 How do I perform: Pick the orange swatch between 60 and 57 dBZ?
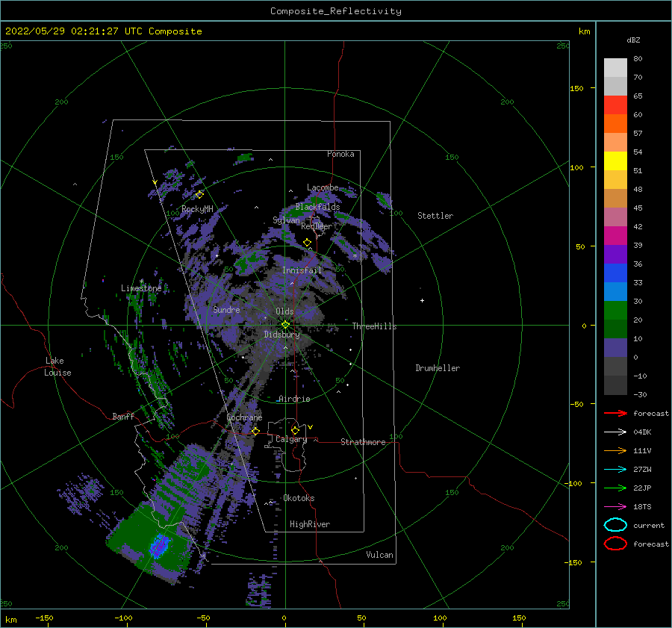(x=615, y=124)
